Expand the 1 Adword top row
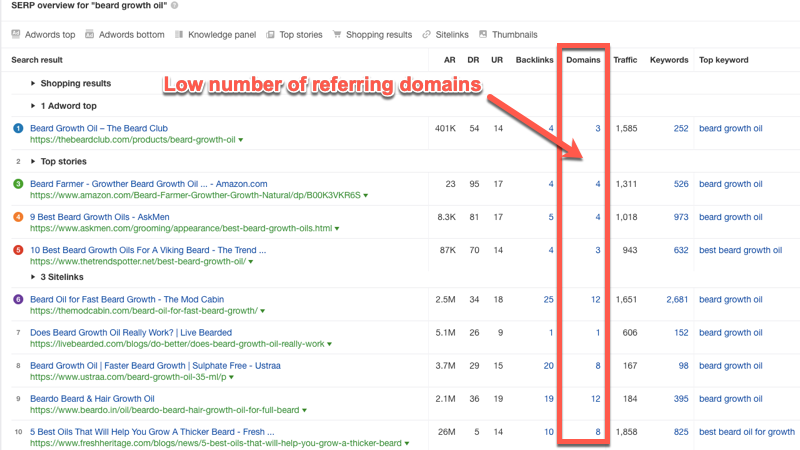Image resolution: width=800 pixels, height=450 pixels. coord(33,106)
